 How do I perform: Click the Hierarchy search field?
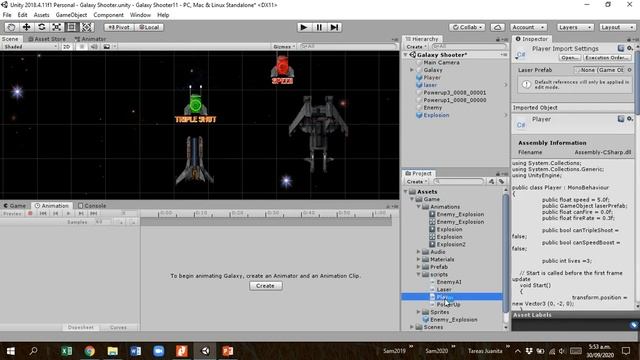[x=469, y=47]
